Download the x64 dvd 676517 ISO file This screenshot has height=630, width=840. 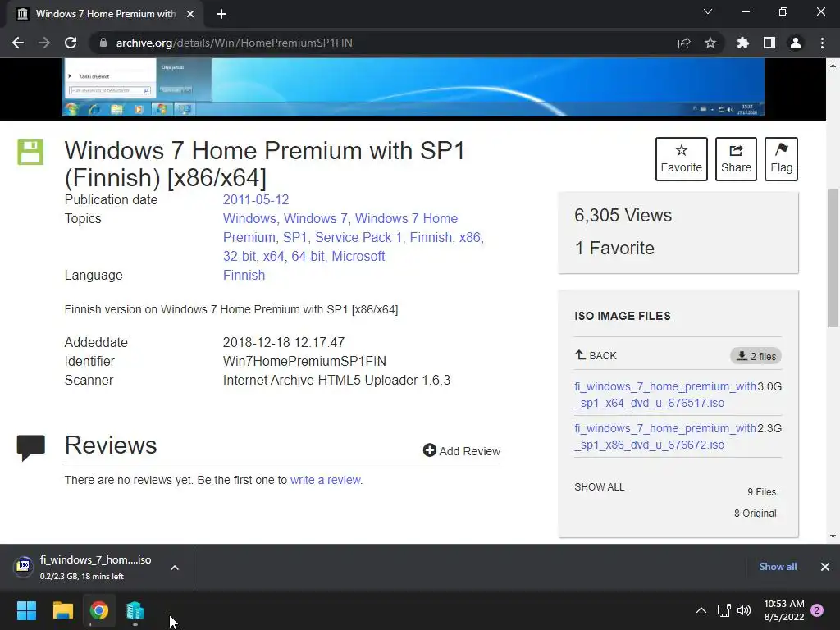tap(664, 395)
